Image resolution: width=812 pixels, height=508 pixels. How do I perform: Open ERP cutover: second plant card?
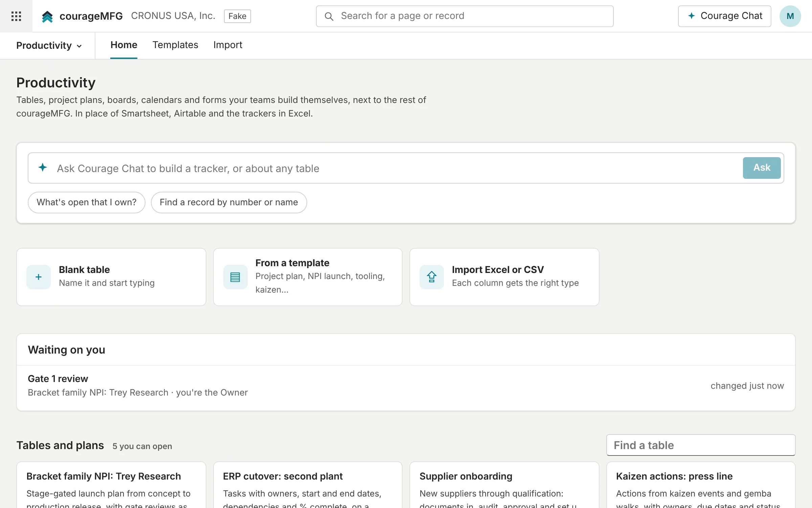[308, 485]
